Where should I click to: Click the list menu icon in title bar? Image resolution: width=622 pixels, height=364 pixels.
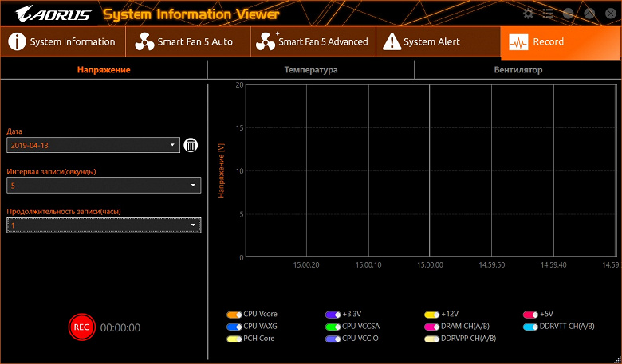point(548,14)
